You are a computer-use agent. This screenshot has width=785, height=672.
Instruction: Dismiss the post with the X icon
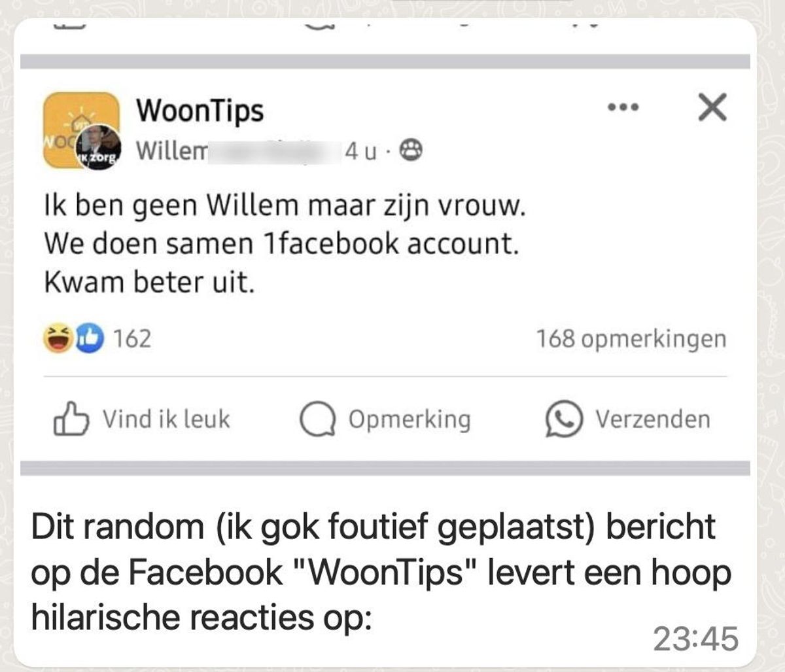coord(712,107)
